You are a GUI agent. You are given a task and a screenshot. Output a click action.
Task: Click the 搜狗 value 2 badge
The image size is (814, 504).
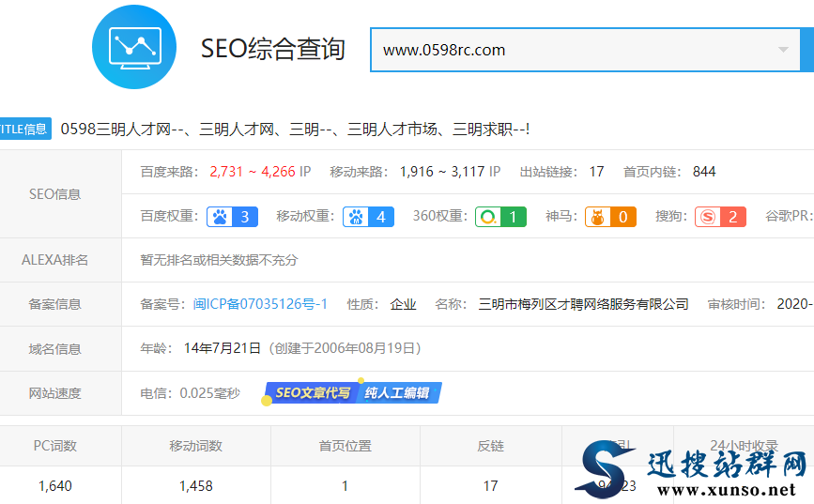733,217
